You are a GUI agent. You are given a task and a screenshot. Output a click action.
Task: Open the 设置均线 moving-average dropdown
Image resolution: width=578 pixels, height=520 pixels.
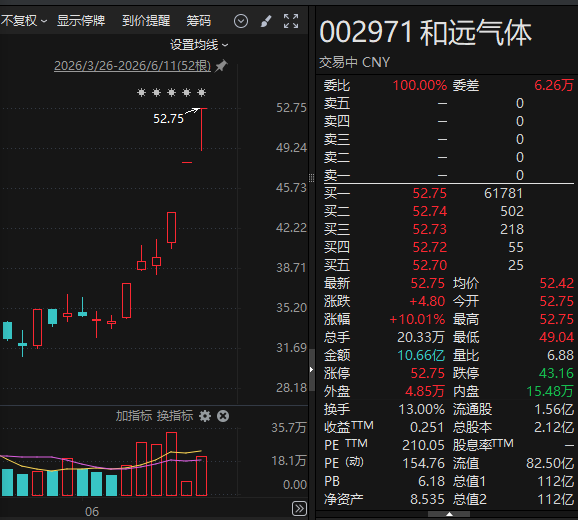[199, 45]
